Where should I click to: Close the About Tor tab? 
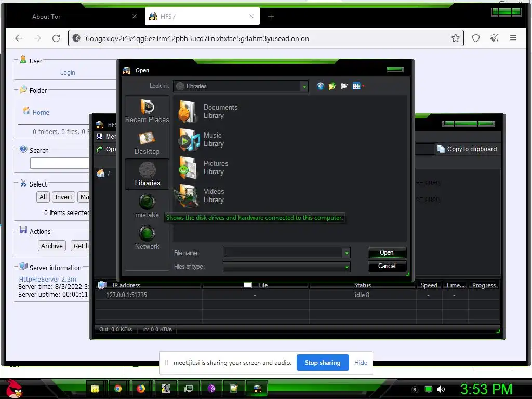135,16
